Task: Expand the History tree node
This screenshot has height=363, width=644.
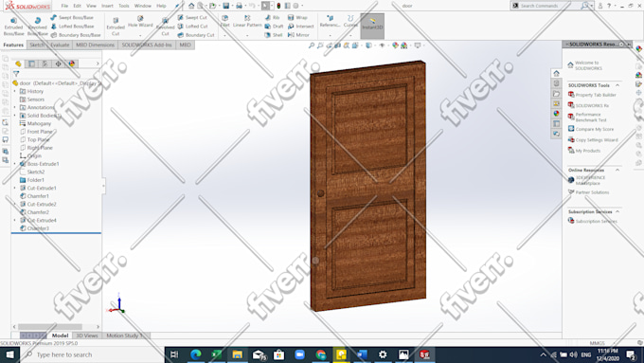Action: [x=15, y=91]
